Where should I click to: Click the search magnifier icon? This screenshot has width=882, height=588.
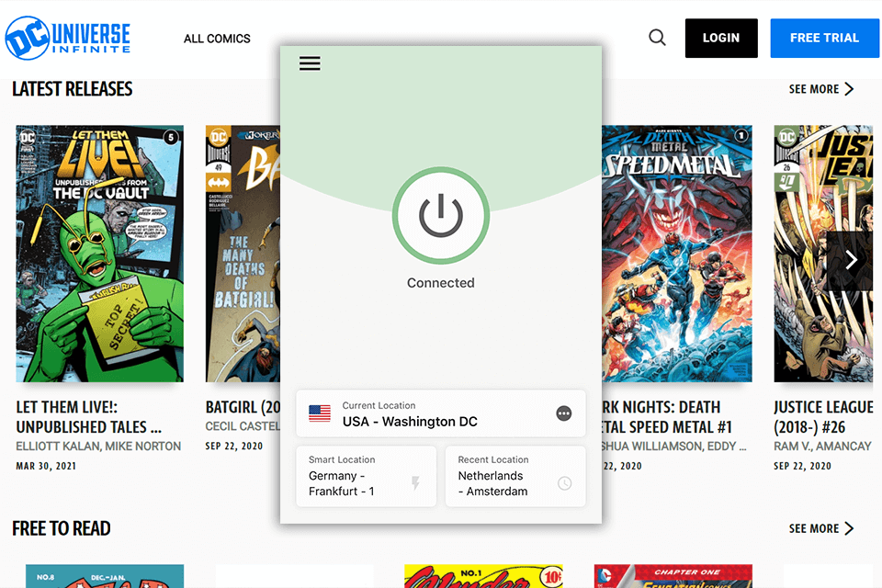point(657,38)
